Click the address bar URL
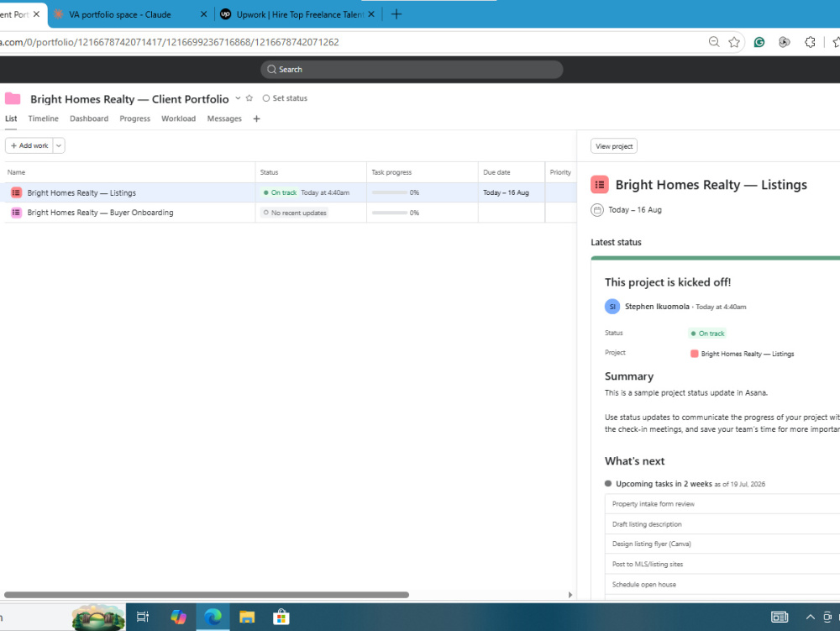Screen dimensions: 840x631 (170, 42)
